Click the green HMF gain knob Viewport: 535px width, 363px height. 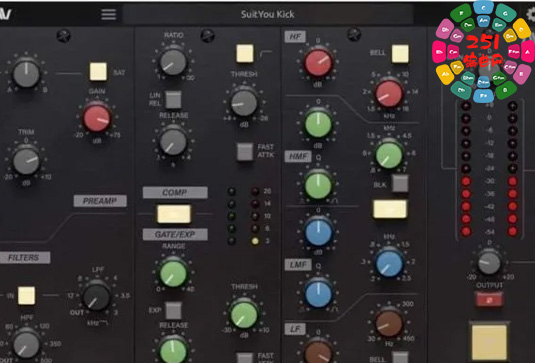(x=318, y=124)
